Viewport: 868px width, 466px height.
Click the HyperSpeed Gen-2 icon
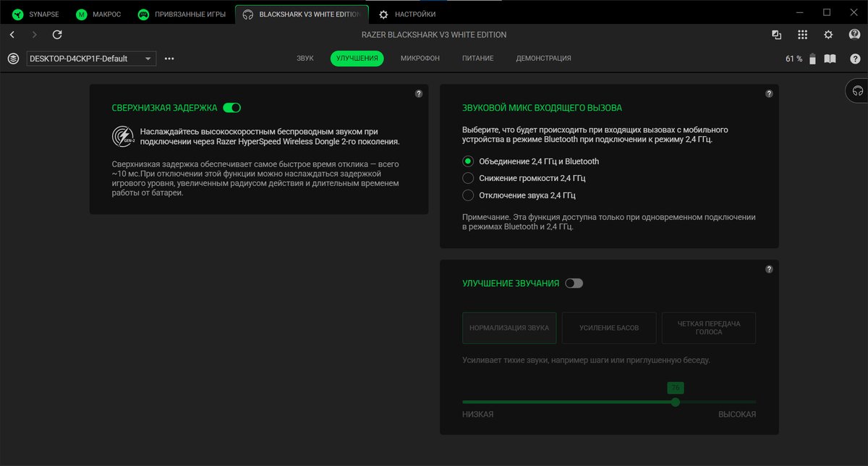tap(123, 137)
